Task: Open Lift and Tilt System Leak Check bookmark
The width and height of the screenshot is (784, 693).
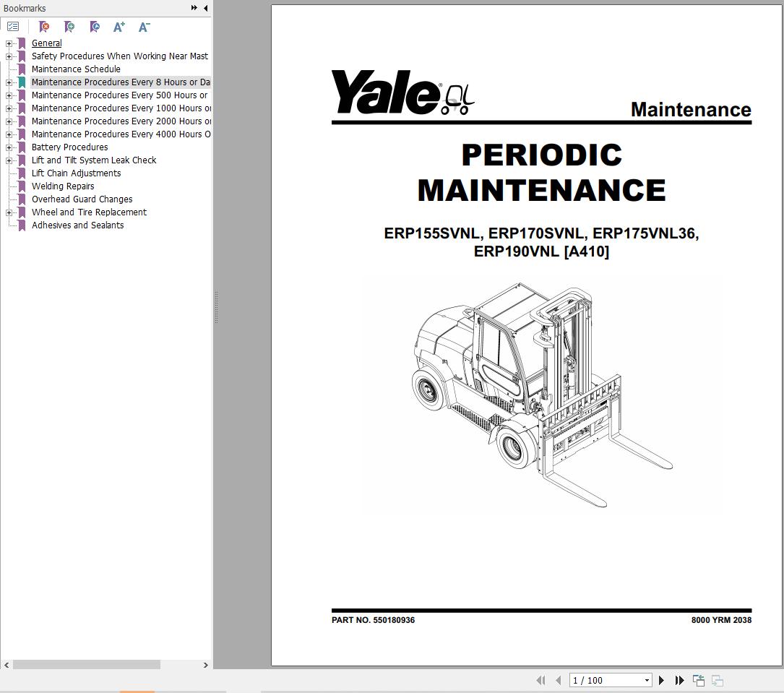Action: pos(94,160)
